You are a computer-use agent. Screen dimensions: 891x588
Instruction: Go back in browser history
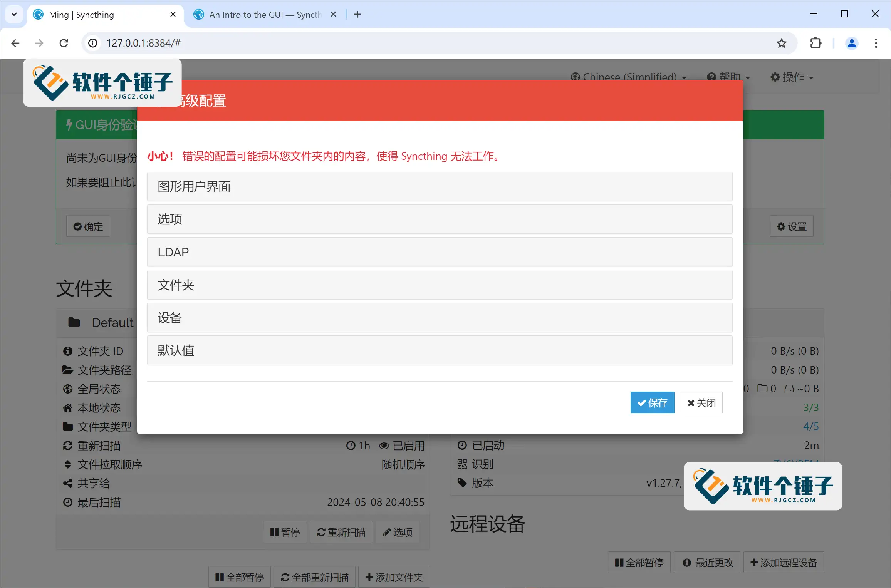15,43
